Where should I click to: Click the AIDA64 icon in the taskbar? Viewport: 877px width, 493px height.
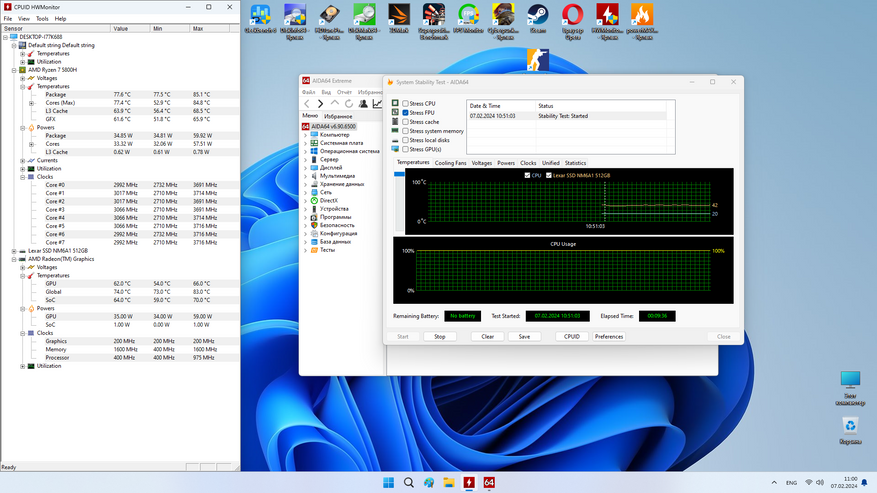click(x=489, y=483)
